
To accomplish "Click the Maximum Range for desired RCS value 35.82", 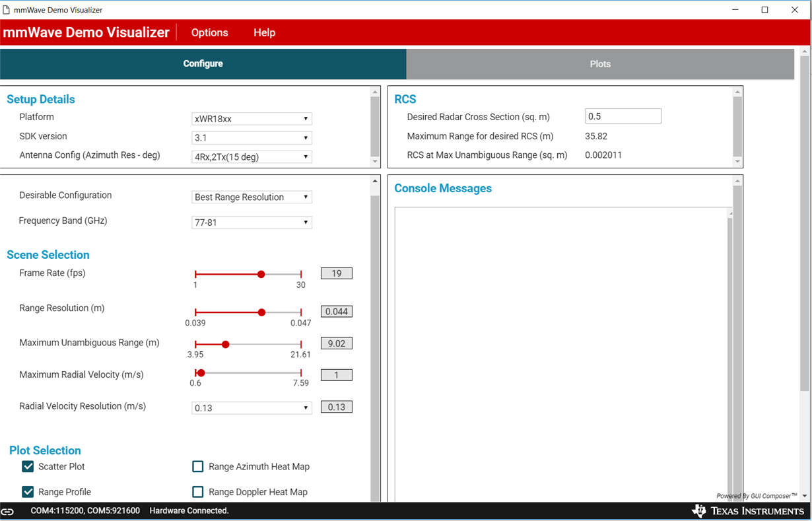I will [596, 137].
